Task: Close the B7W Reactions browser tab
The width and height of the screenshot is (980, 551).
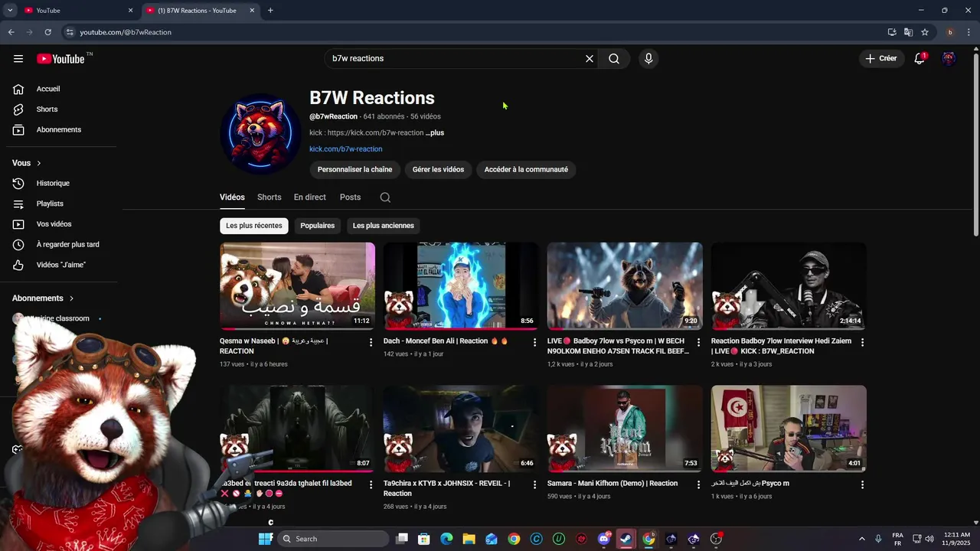Action: click(x=253, y=11)
